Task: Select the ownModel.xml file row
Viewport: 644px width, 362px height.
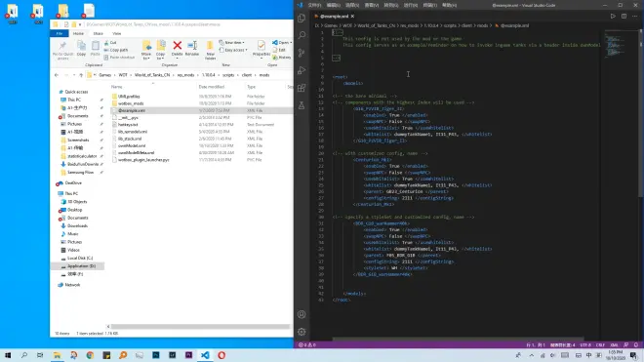Action: point(201,145)
